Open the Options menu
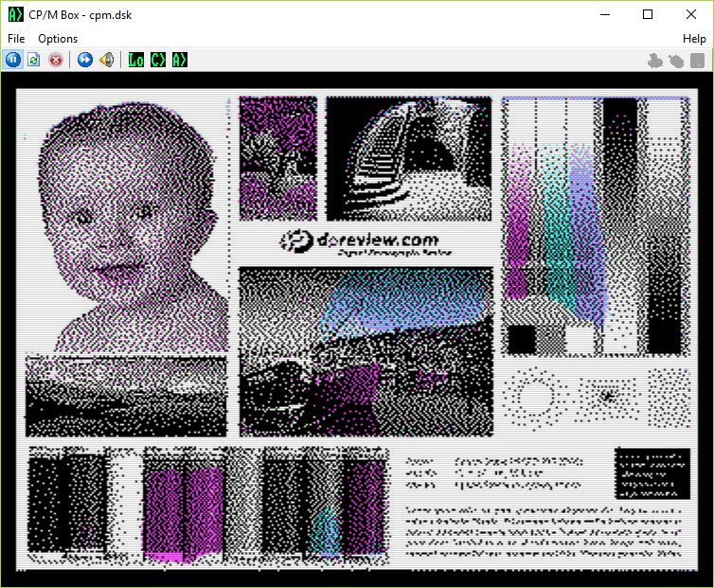714x588 pixels. 58,39
